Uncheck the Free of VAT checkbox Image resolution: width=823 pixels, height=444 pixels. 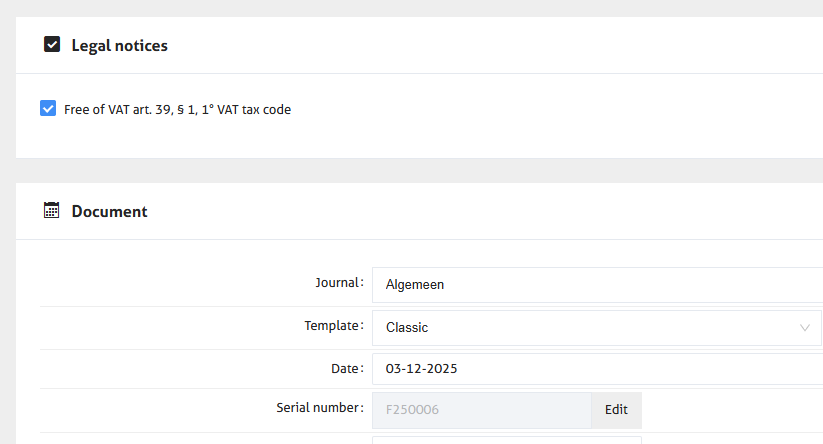pyautogui.click(x=48, y=109)
